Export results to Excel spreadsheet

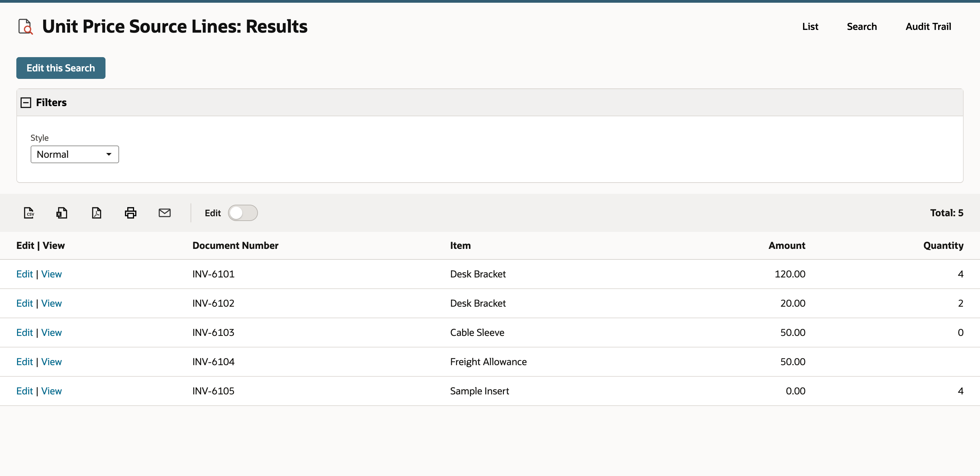[x=62, y=213]
